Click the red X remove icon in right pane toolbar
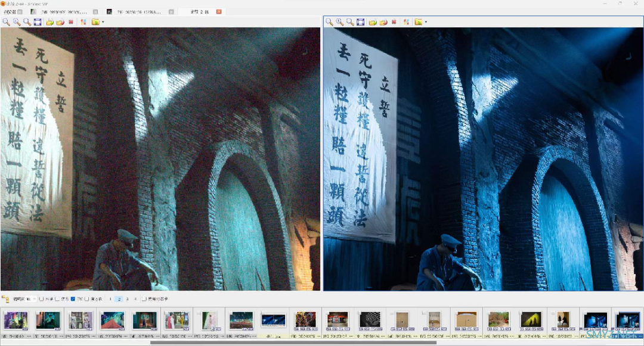Image resolution: width=644 pixels, height=346 pixels. pos(394,22)
